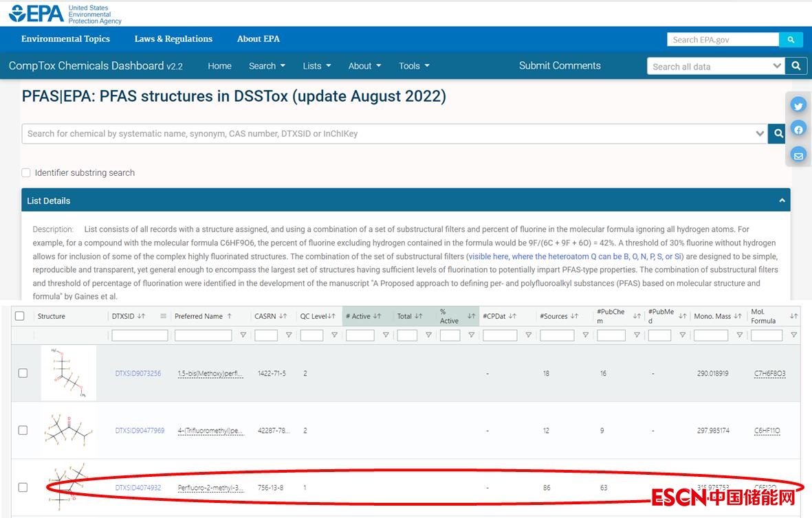
Task: Click the filter icon under CASRN column
Action: point(289,335)
